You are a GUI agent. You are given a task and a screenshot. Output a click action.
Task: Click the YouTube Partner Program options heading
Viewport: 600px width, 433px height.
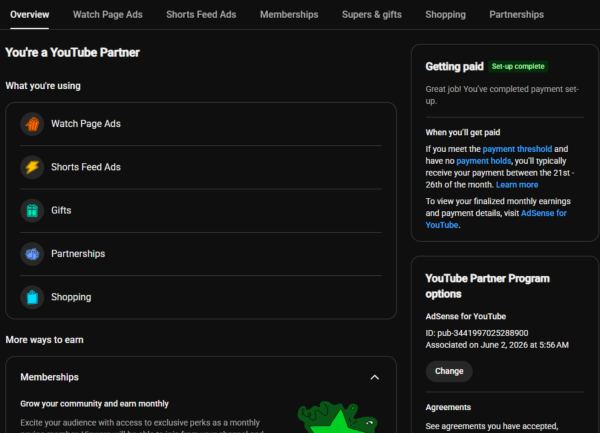(488, 286)
